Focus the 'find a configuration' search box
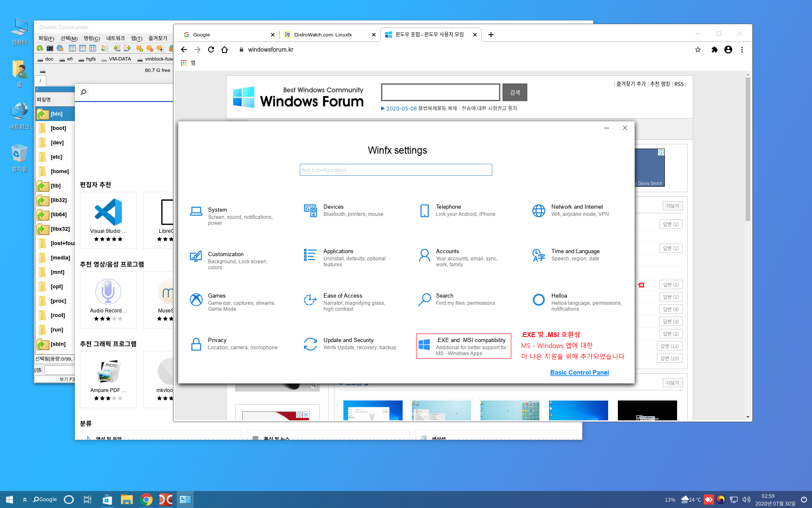This screenshot has height=508, width=812. pos(396,170)
